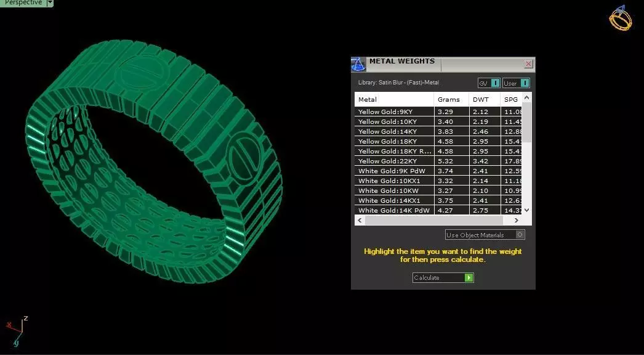Screen dimensions: 644x355
Task: Click the Perspective viewport title label
Action: pos(23,3)
